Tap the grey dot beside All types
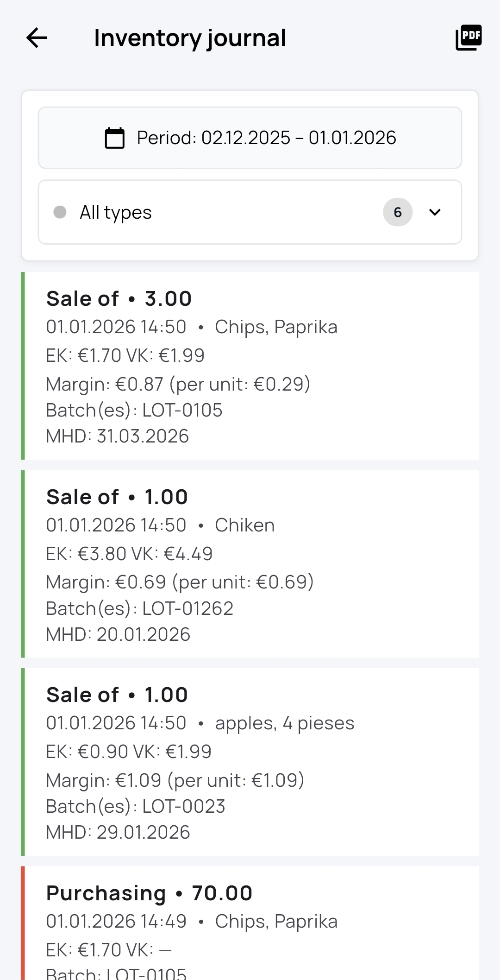The image size is (500, 980). coord(60,212)
